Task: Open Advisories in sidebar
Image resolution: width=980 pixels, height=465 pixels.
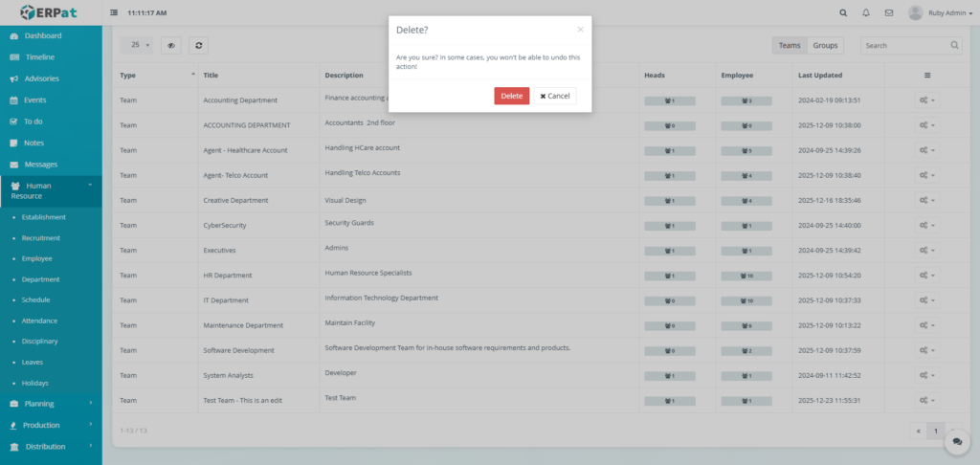Action: pyautogui.click(x=51, y=78)
